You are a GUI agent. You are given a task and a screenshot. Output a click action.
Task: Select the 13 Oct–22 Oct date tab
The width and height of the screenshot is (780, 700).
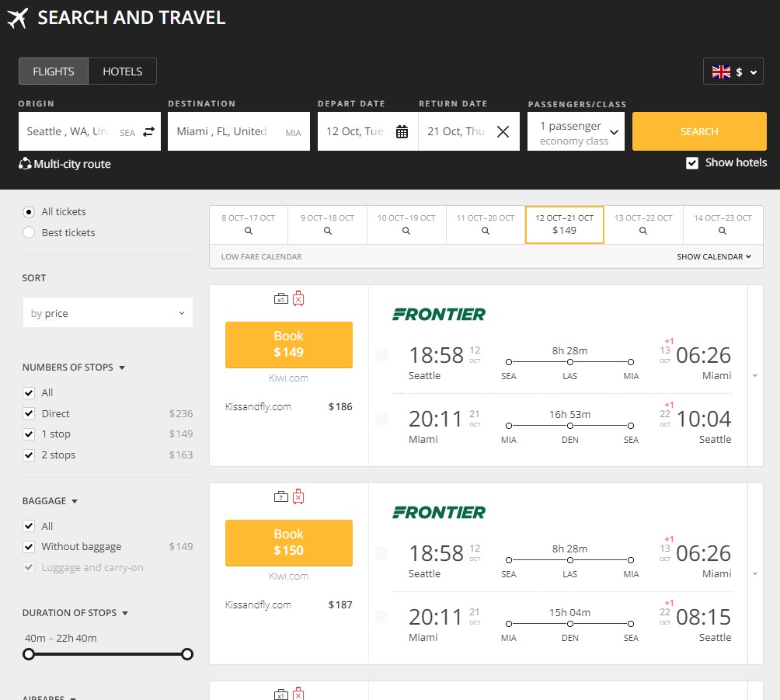(643, 225)
